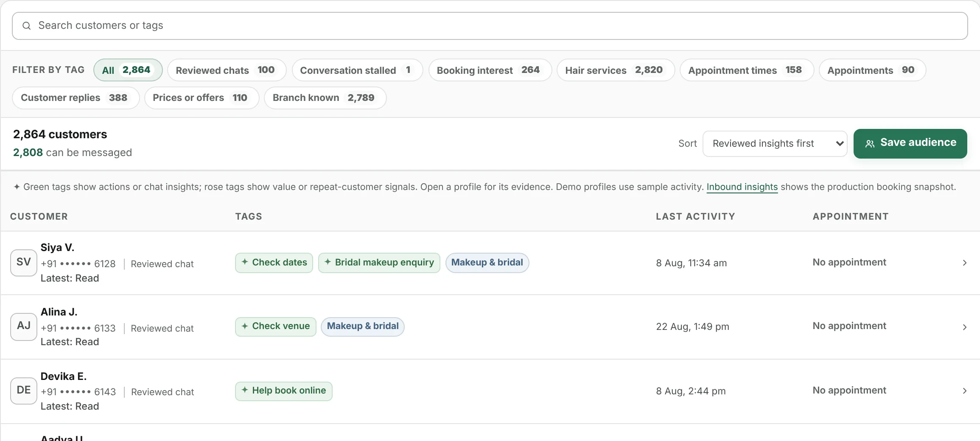Click Makeup & bridal tag in Siya's row
The image size is (980, 441).
487,262
